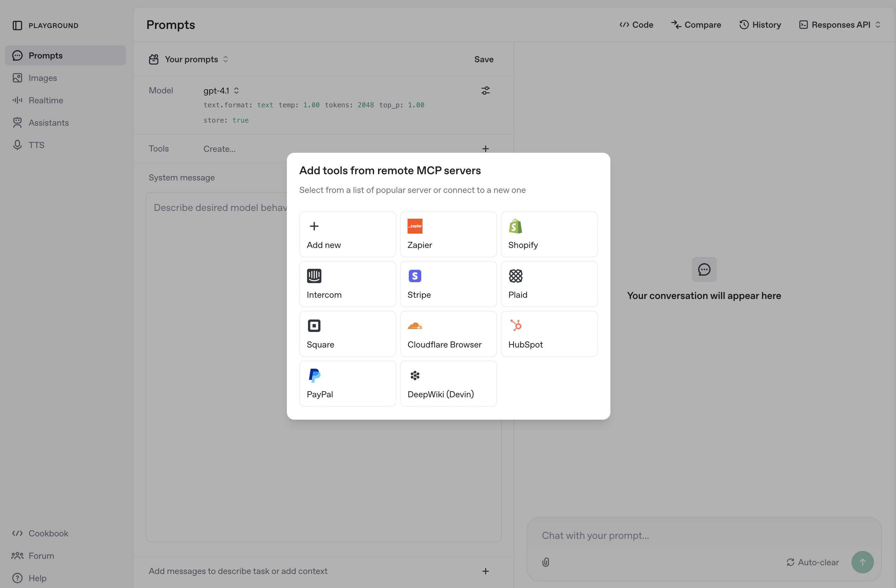Image resolution: width=896 pixels, height=588 pixels.
Task: Choose Add new MCP server card
Action: coord(348,234)
